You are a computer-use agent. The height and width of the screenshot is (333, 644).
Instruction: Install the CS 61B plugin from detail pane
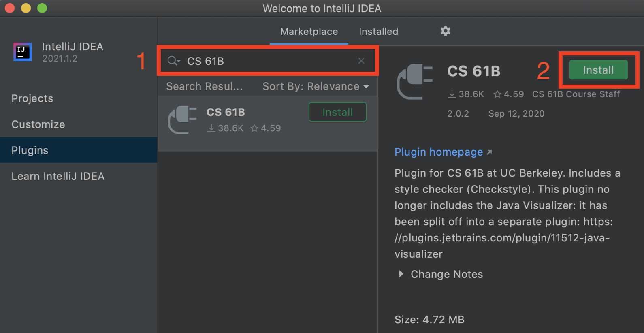[598, 69]
